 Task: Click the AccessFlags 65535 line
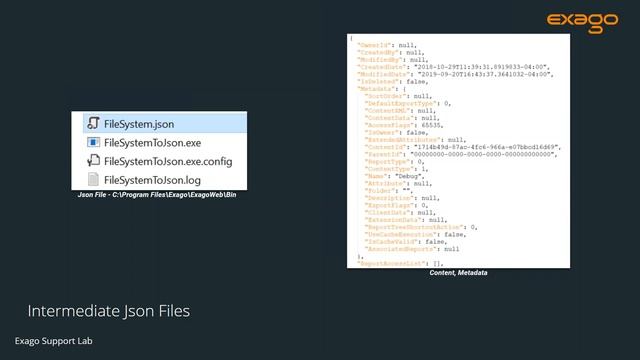click(x=404, y=125)
